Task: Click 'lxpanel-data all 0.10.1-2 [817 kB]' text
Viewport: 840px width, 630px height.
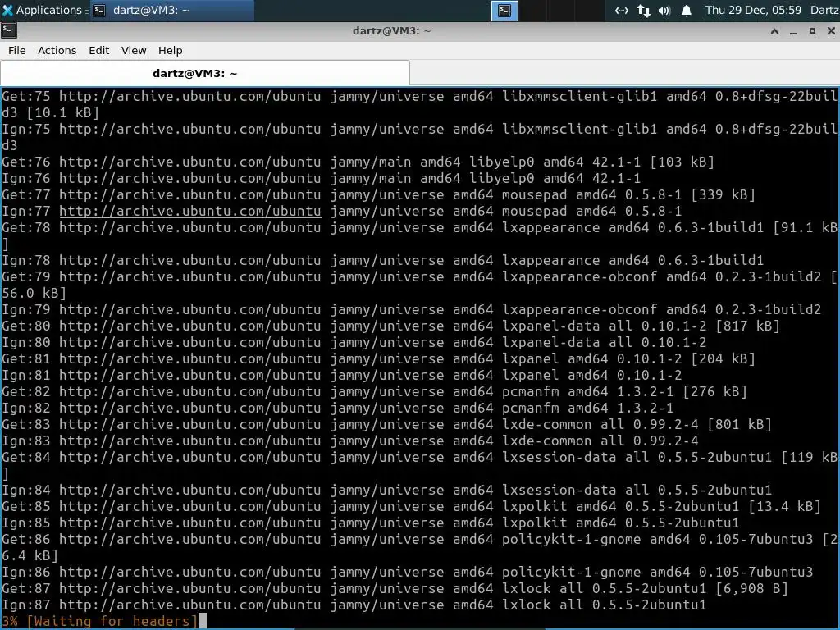Action: 641,326
